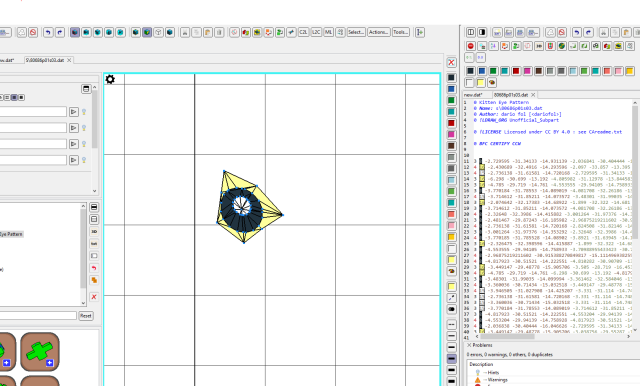Click the Reset button next to search field
The image size is (640, 386).
(x=86, y=316)
